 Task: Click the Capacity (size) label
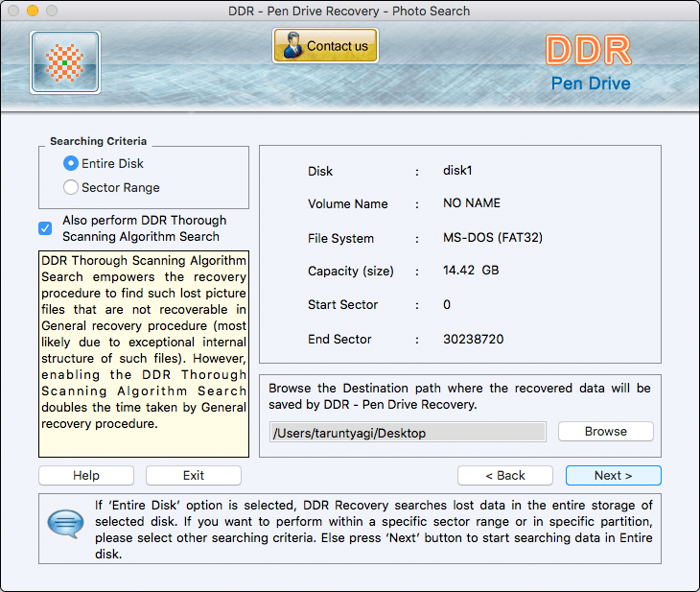point(351,272)
